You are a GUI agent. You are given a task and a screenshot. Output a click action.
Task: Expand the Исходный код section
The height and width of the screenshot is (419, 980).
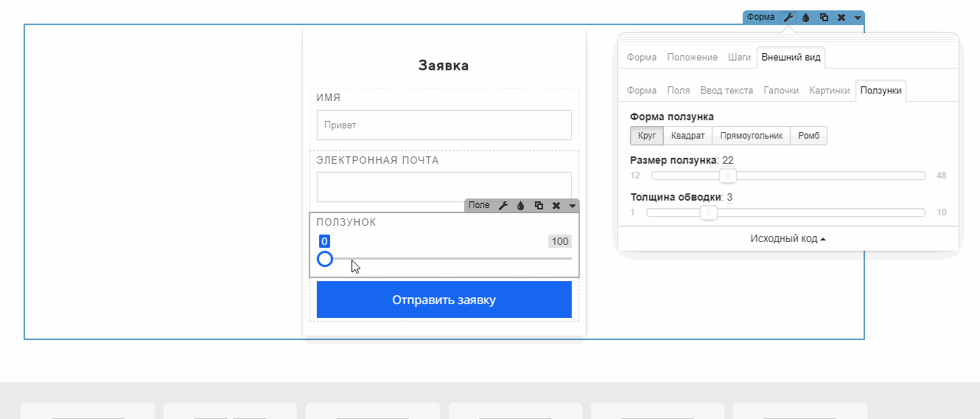tap(788, 238)
